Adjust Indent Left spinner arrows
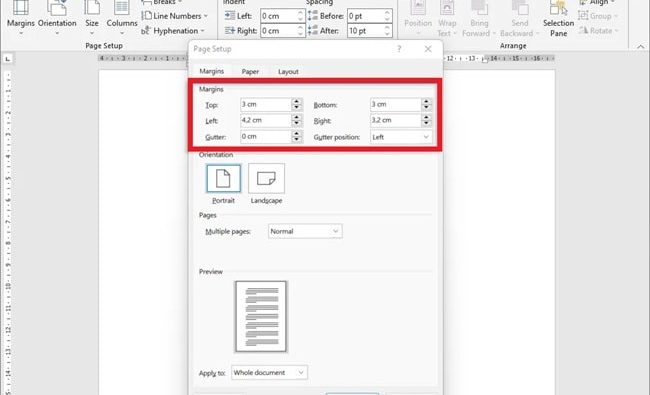This screenshot has height=395, width=650. (x=301, y=16)
